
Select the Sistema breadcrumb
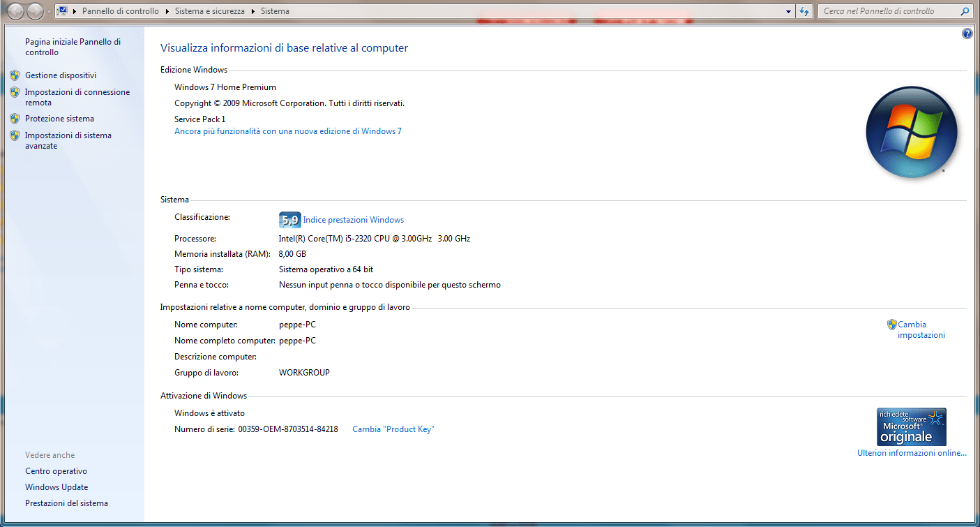tap(275, 11)
